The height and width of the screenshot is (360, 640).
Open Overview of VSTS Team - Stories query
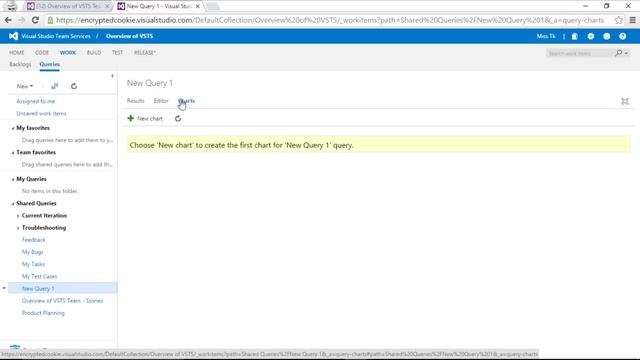(x=62, y=301)
